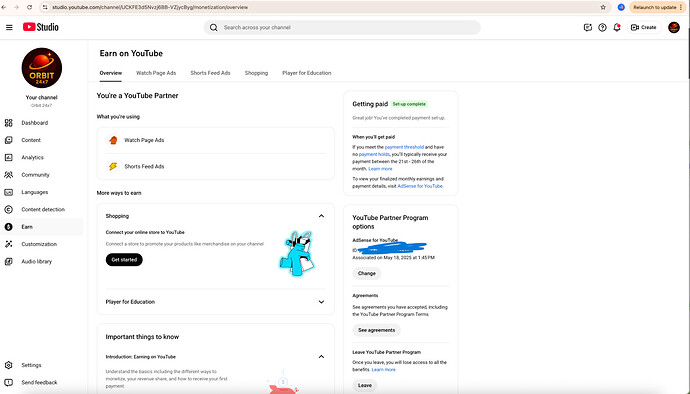690x394 pixels.
Task: Open Settings in the sidebar
Action: click(42, 365)
